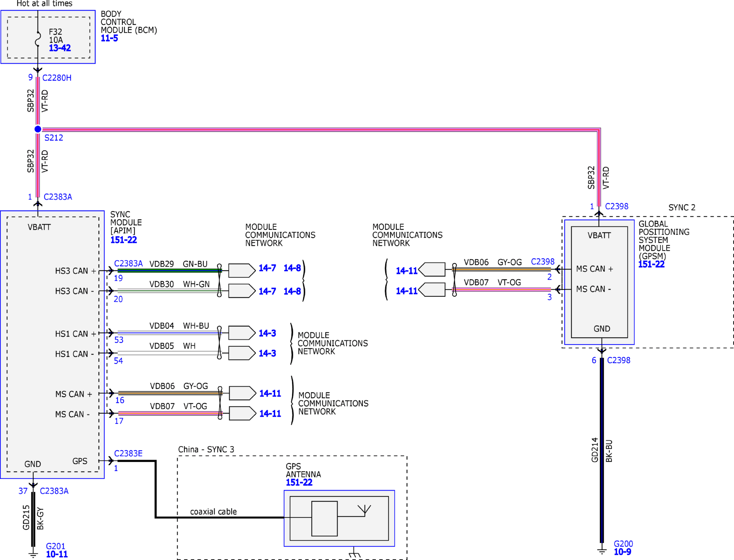Open 151-22 link under GPSM module label
This screenshot has width=734, height=560.
[x=651, y=264]
